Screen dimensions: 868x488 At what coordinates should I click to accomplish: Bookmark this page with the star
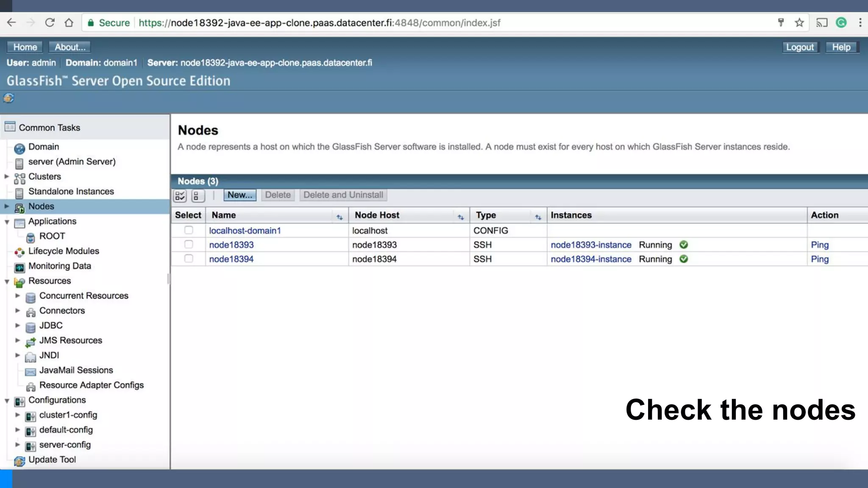tap(799, 22)
